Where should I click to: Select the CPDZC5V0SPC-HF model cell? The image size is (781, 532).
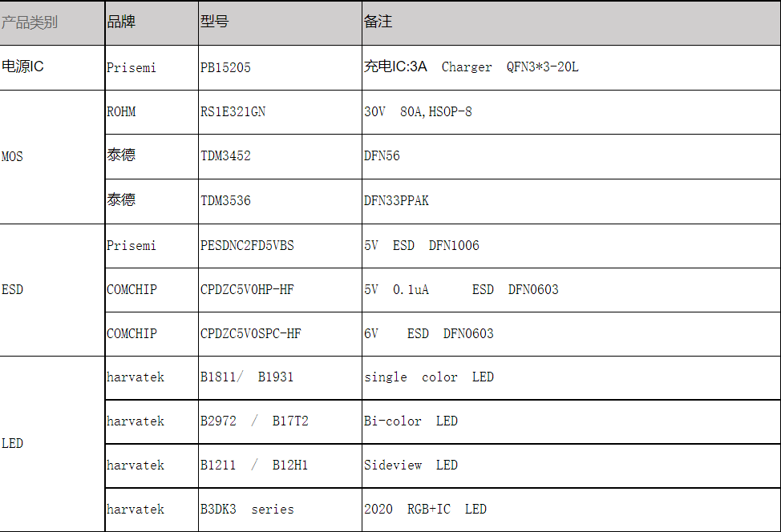point(281,334)
